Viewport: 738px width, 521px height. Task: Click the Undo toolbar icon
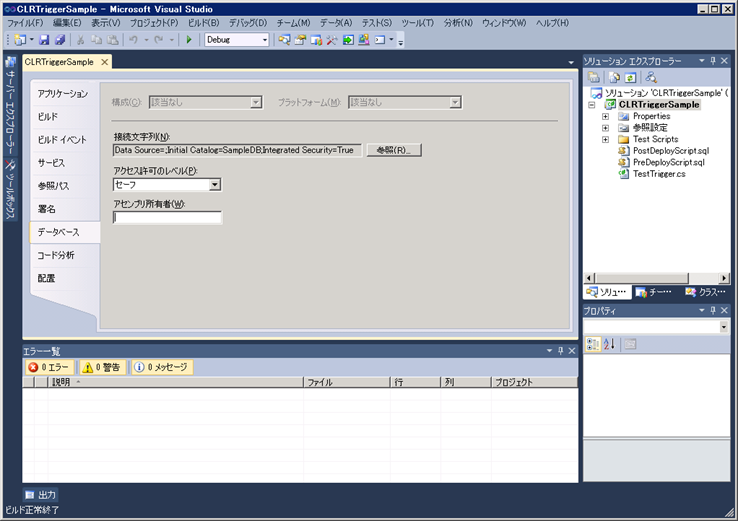tap(134, 40)
